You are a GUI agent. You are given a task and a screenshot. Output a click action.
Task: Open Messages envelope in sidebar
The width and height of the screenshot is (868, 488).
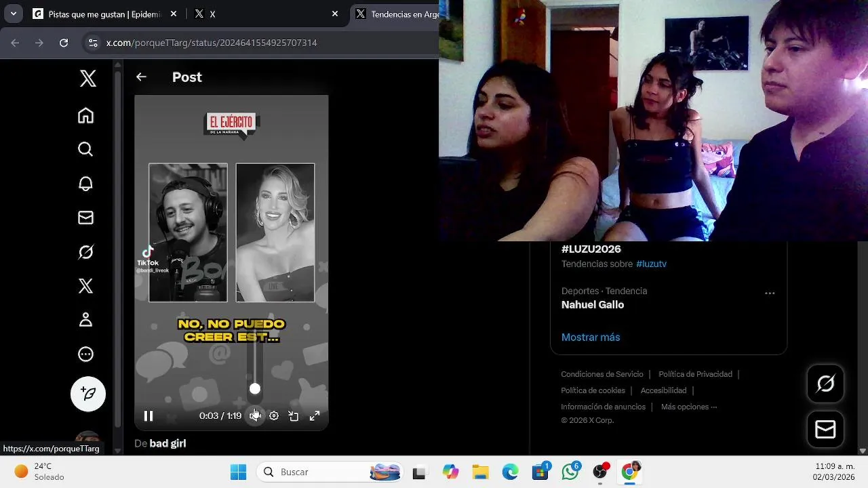[85, 218]
